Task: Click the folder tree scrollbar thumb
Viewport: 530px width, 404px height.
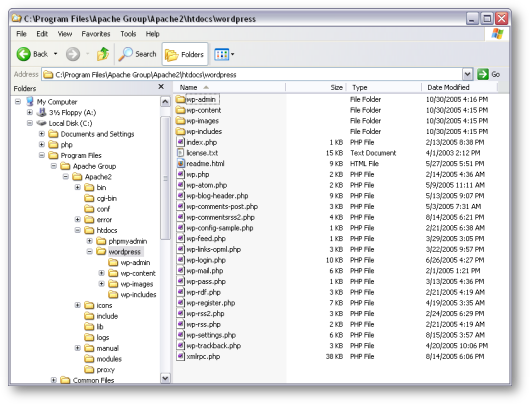Action: 165,178
